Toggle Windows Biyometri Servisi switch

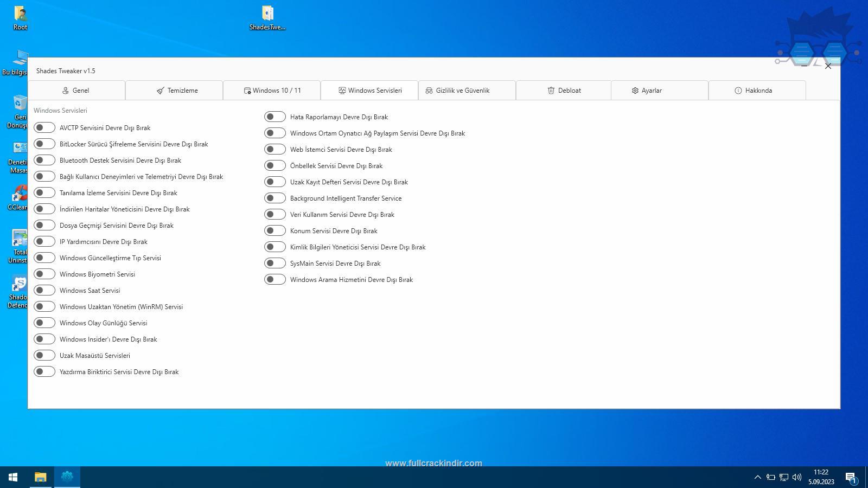[44, 274]
